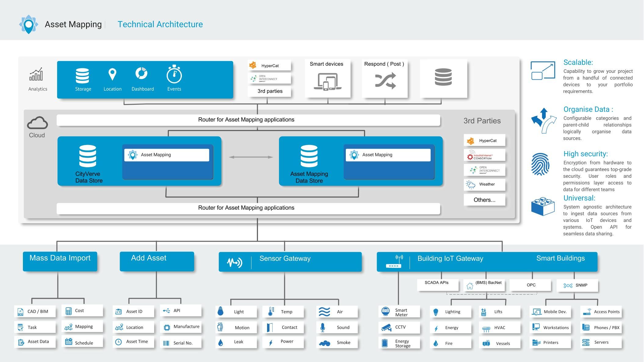
Task: Click the SNMP network nodes icon
Action: [x=568, y=286]
